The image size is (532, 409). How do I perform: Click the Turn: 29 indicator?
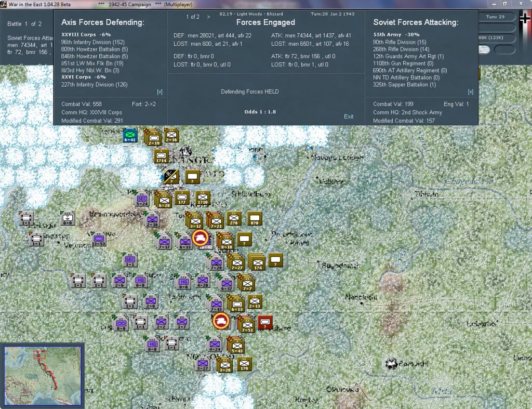pos(495,17)
